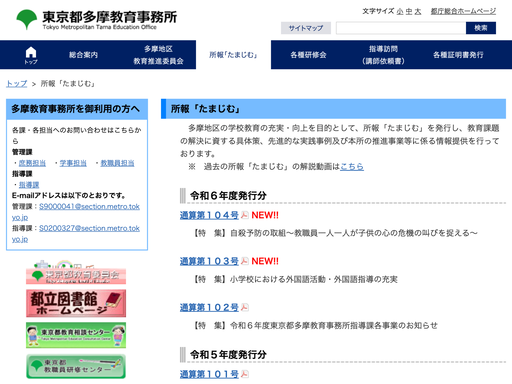Screen dimensions: 512x384
Task: Click 多摩教育事務所を御利用の方へ sidebar heading
Action: (x=76, y=109)
